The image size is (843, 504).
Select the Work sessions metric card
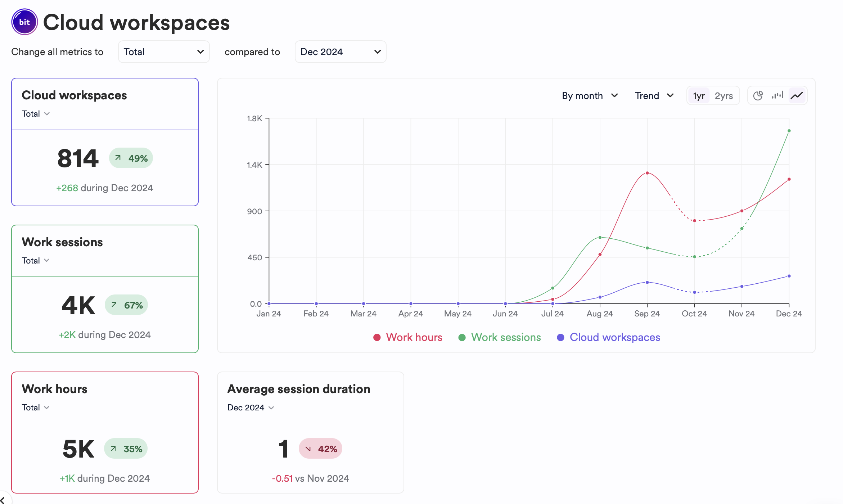[105, 289]
